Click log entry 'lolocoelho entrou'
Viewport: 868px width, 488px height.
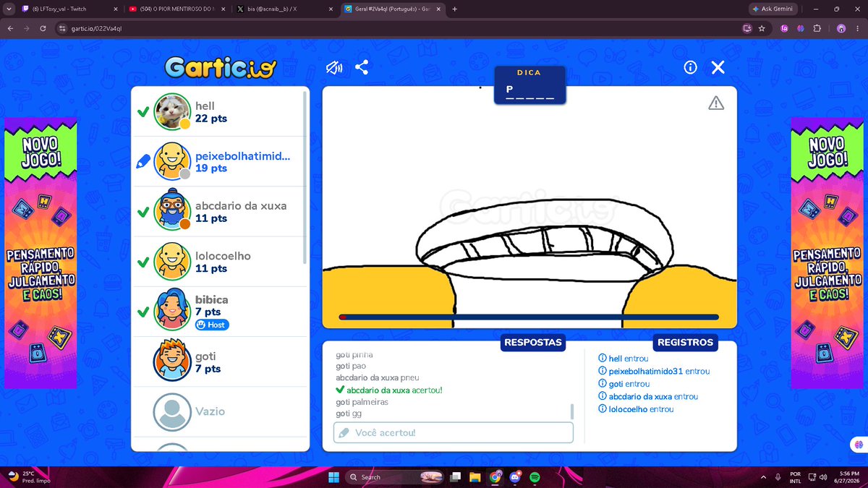[x=636, y=409]
